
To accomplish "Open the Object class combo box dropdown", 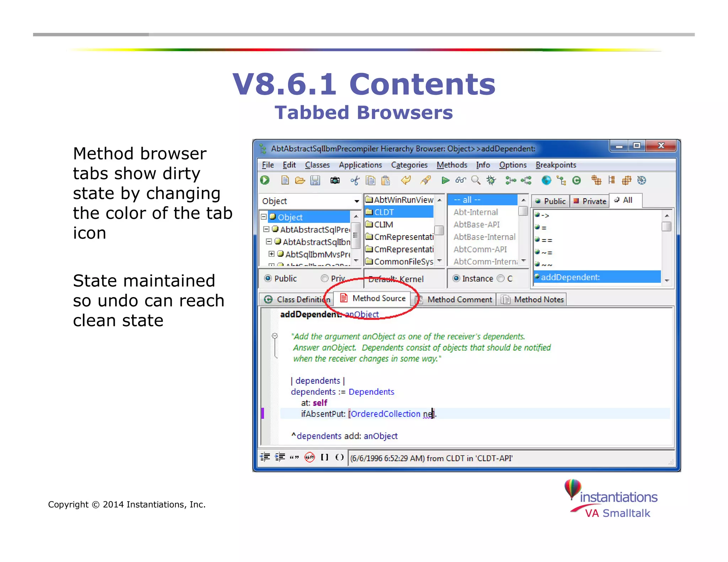I will pos(356,201).
